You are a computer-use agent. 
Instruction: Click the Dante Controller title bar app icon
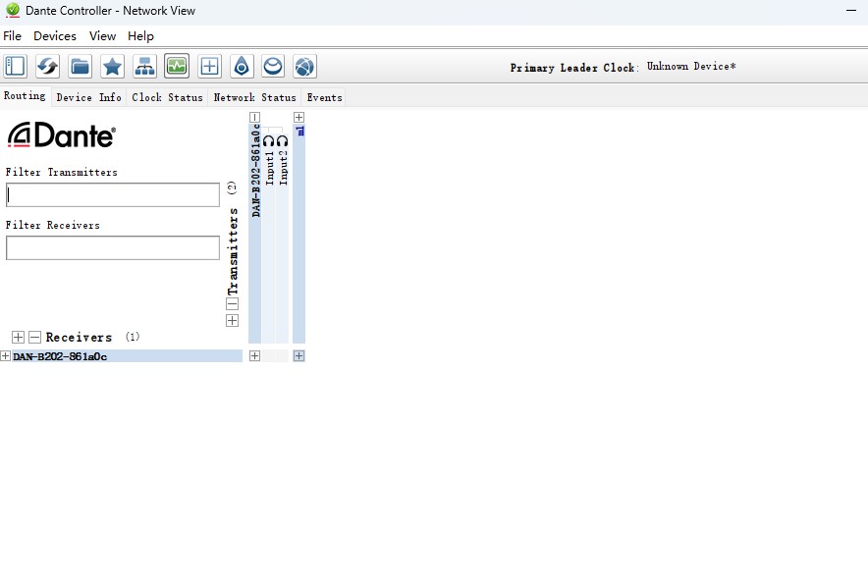point(12,10)
